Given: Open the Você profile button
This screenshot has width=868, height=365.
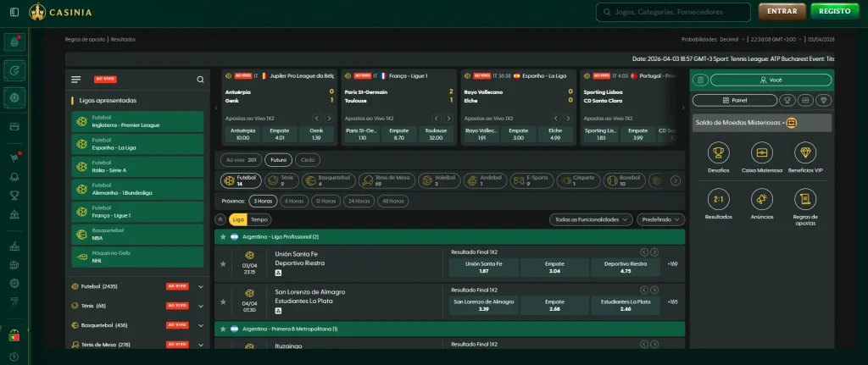Looking at the screenshot, I should pos(771,80).
